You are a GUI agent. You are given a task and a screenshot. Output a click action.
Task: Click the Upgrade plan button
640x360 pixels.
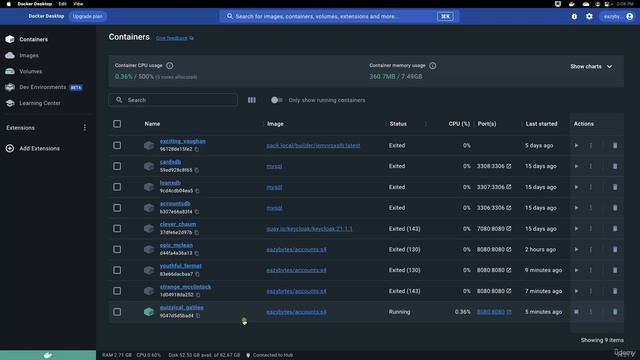(87, 16)
